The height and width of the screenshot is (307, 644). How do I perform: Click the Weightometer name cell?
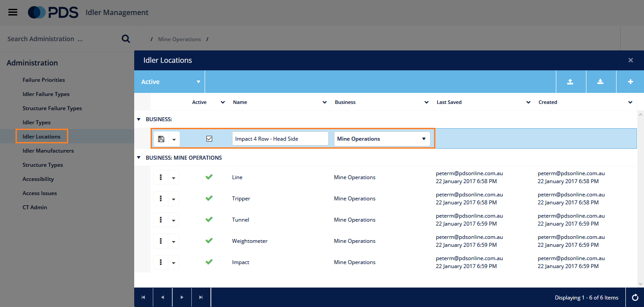pyautogui.click(x=250, y=241)
